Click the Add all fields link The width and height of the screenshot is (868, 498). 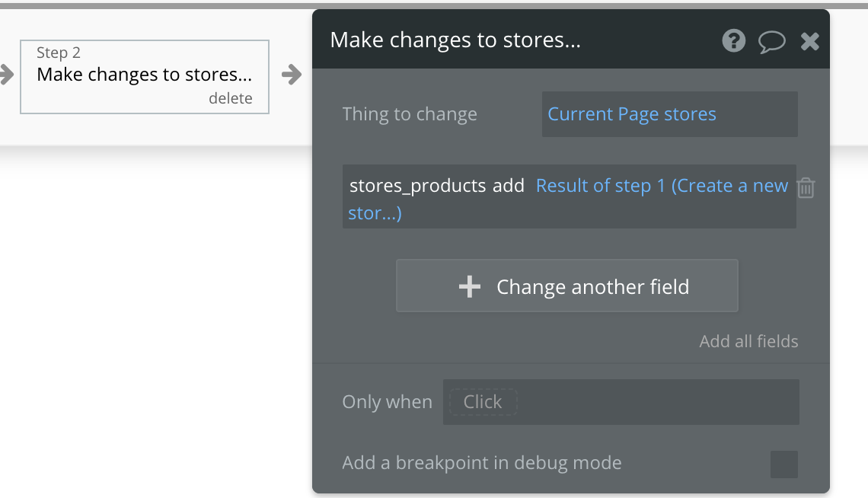(x=748, y=341)
